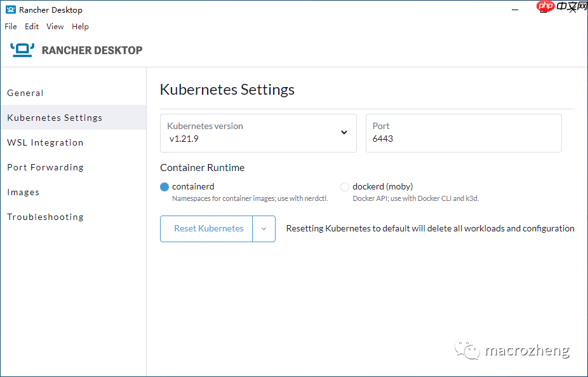
Task: Open the Kubernetes version dropdown
Action: click(x=344, y=133)
